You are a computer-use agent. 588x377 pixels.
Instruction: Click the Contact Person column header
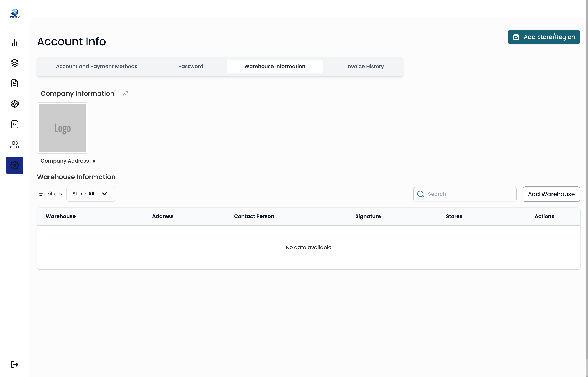point(254,216)
